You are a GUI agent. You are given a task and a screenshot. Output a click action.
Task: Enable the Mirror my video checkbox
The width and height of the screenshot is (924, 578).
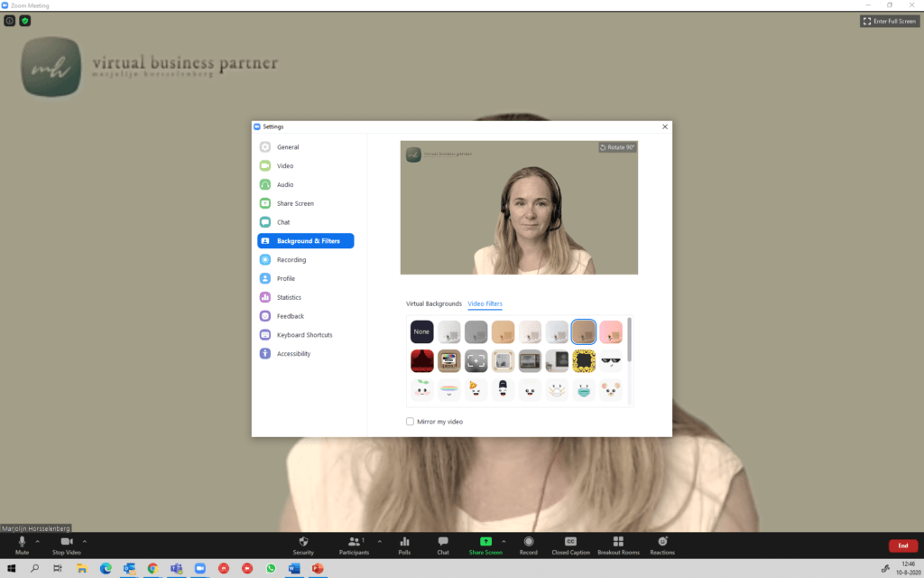pyautogui.click(x=411, y=422)
